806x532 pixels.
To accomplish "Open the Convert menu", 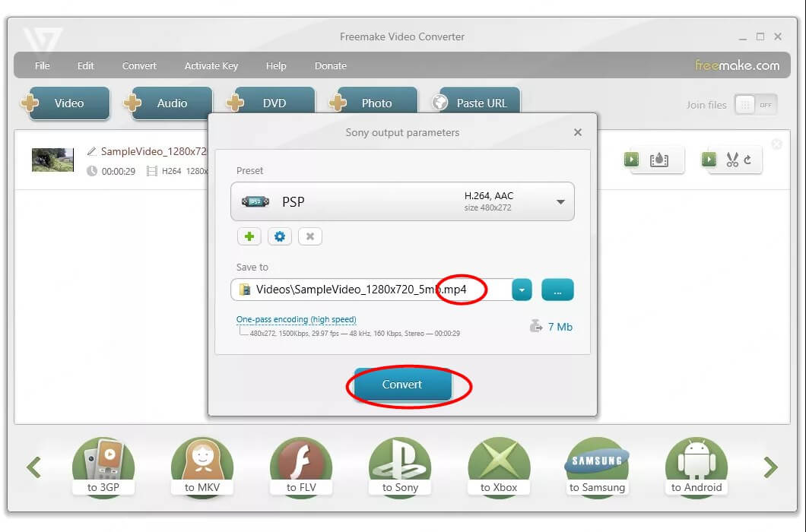I will [139, 66].
